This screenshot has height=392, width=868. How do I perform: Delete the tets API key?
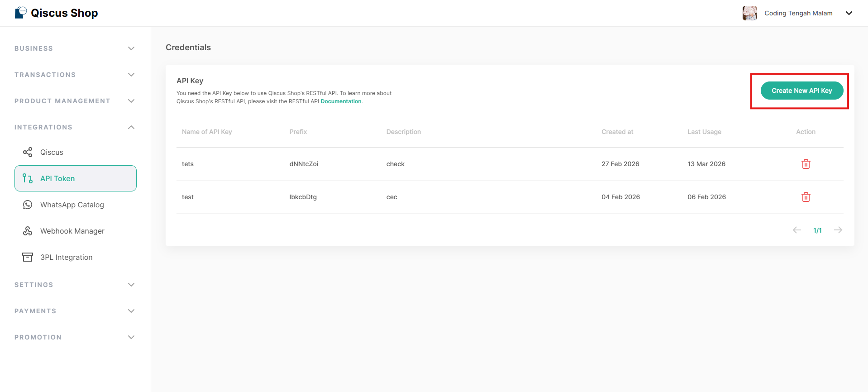click(x=806, y=164)
